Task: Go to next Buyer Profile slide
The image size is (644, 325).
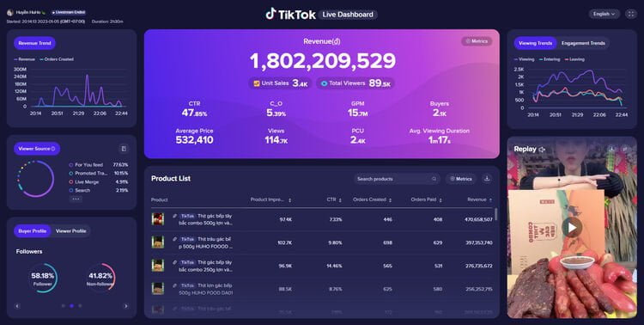Action: point(125,306)
